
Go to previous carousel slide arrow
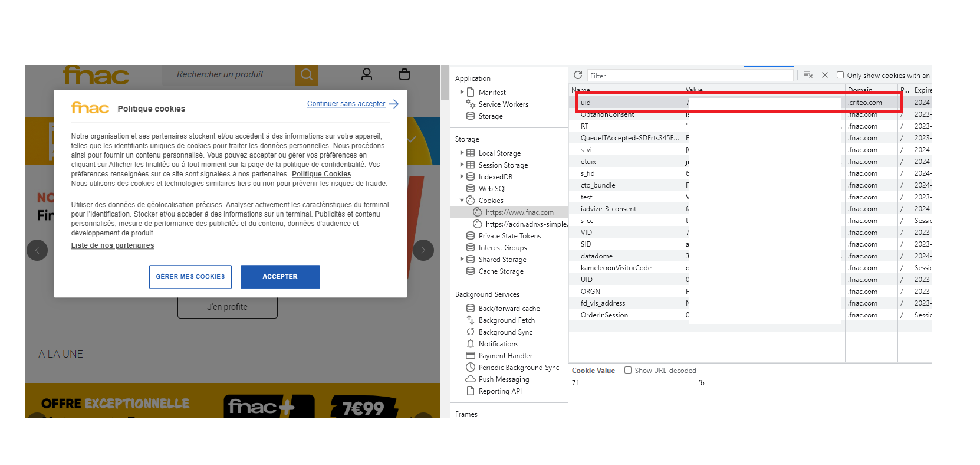point(37,250)
